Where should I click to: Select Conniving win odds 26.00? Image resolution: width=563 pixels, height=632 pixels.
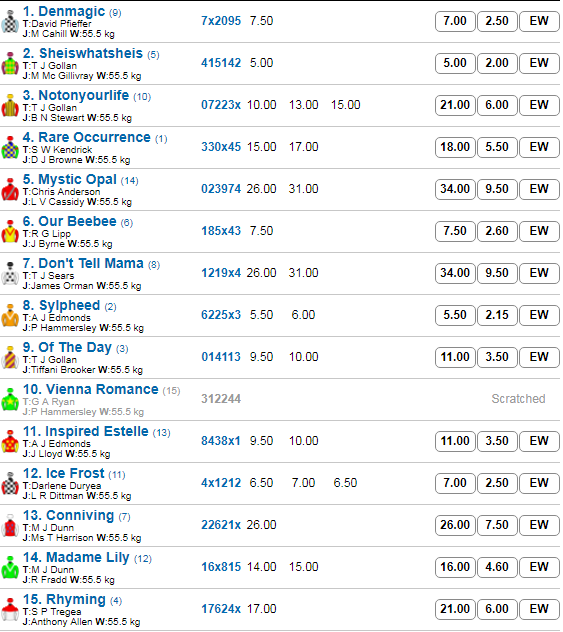pyautogui.click(x=455, y=525)
